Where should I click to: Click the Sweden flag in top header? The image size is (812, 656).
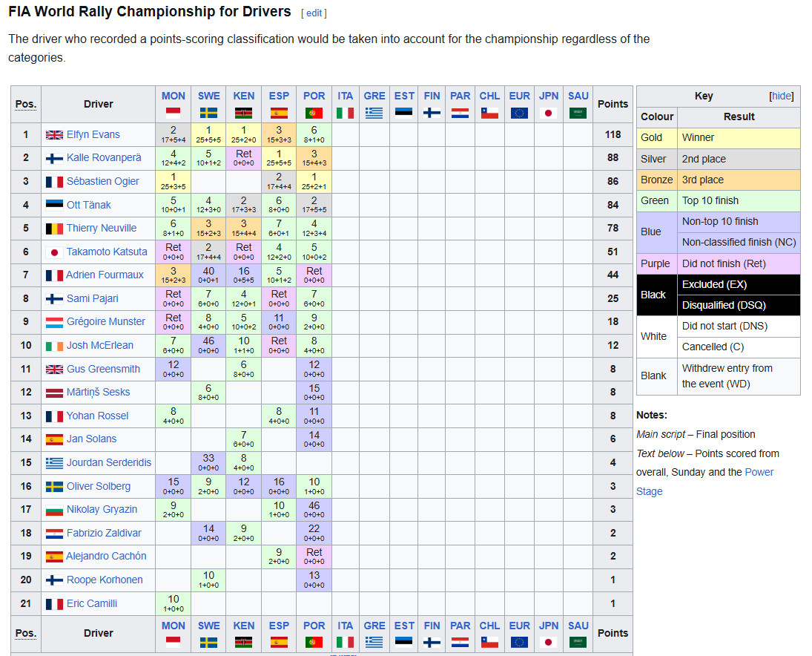pyautogui.click(x=208, y=113)
